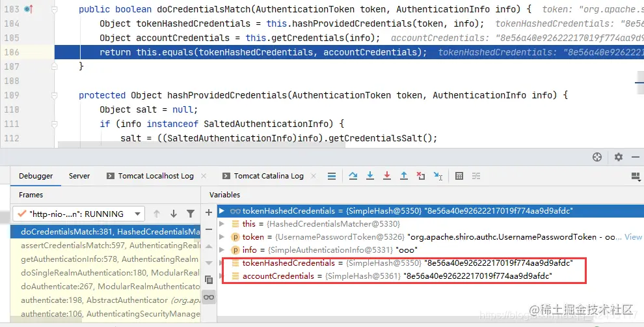
Task: Click line number 106 in gutter
Action: coord(12,52)
